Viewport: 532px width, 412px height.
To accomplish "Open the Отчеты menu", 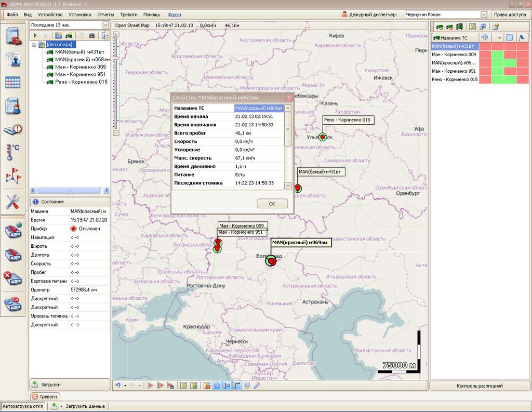I will coord(105,15).
